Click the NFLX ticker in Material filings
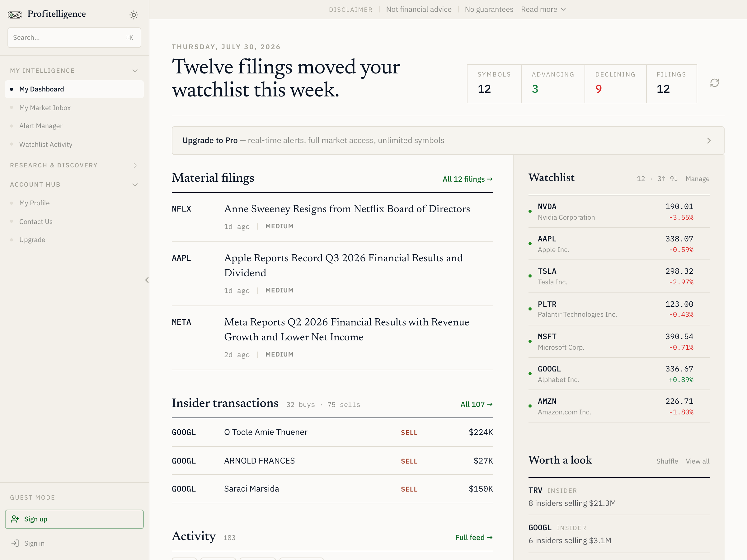This screenshot has height=560, width=747. 181,209
